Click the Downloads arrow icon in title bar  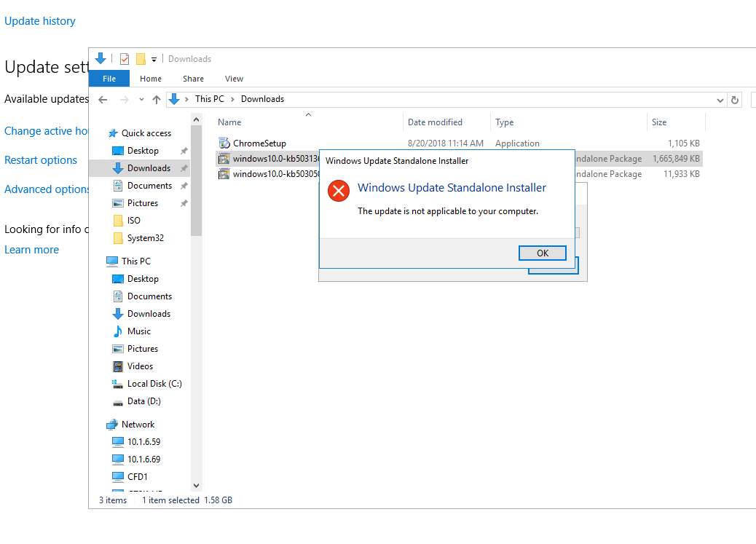click(x=101, y=58)
